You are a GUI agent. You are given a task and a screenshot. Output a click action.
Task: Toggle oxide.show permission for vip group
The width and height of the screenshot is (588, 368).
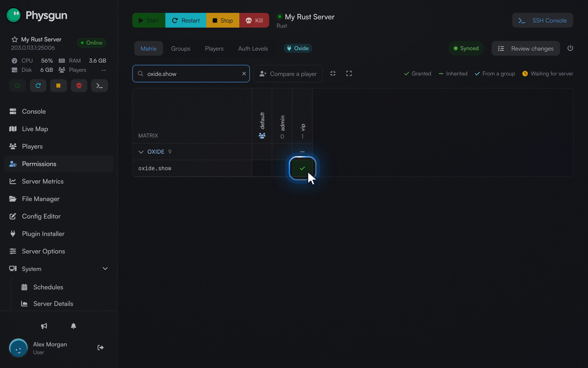302,168
